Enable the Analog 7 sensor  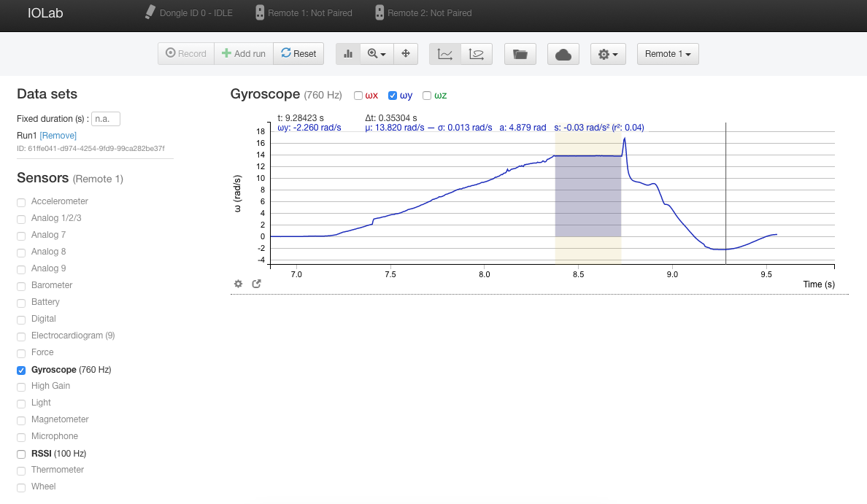[x=21, y=236]
